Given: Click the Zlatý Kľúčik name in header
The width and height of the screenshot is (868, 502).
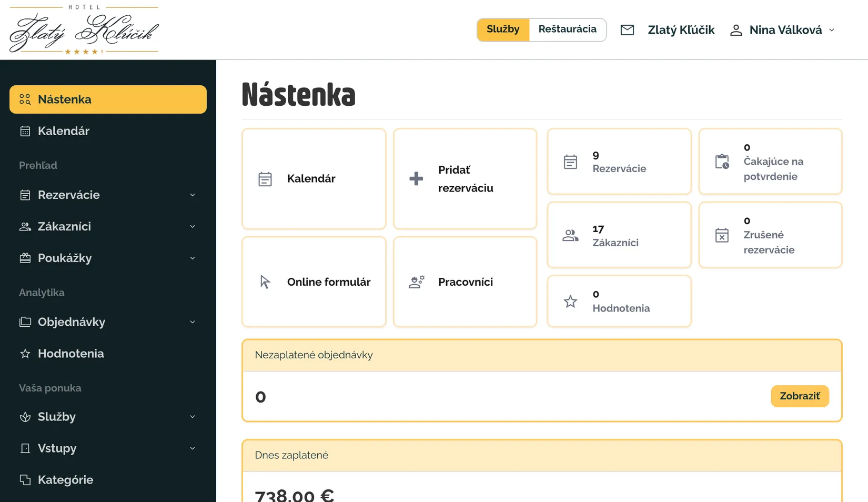Looking at the screenshot, I should [x=681, y=30].
